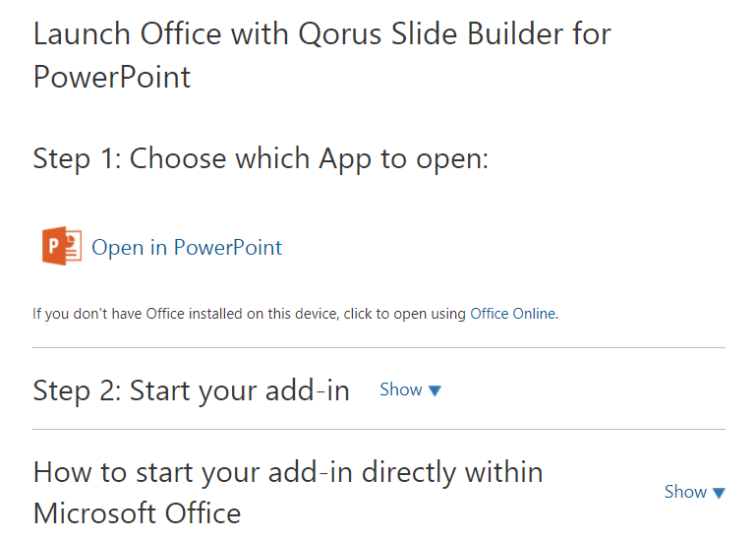Viewport: 756px width, 539px height.
Task: Click the divider line above Step 2
Action: [378, 348]
